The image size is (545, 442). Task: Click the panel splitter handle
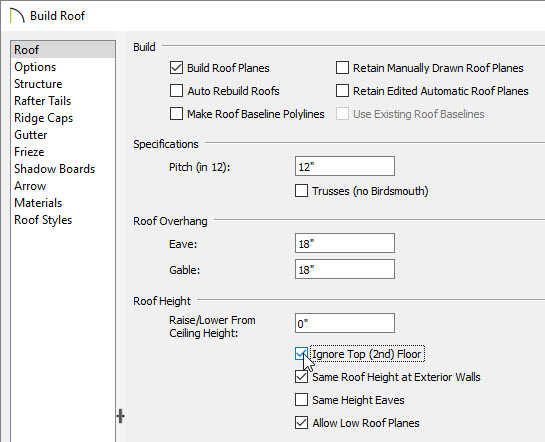(x=121, y=416)
